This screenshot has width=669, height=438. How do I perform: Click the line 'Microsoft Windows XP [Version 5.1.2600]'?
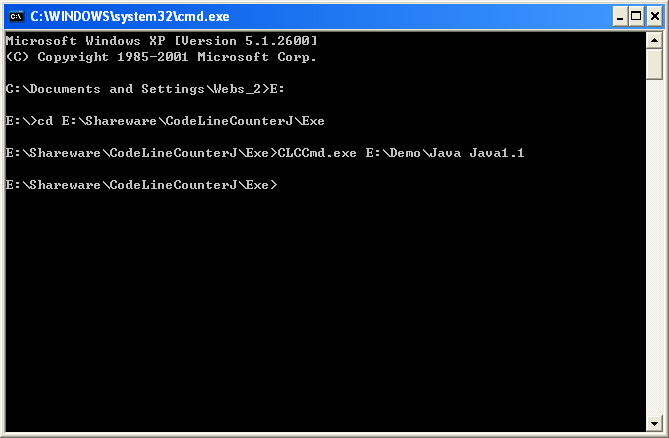click(x=162, y=41)
